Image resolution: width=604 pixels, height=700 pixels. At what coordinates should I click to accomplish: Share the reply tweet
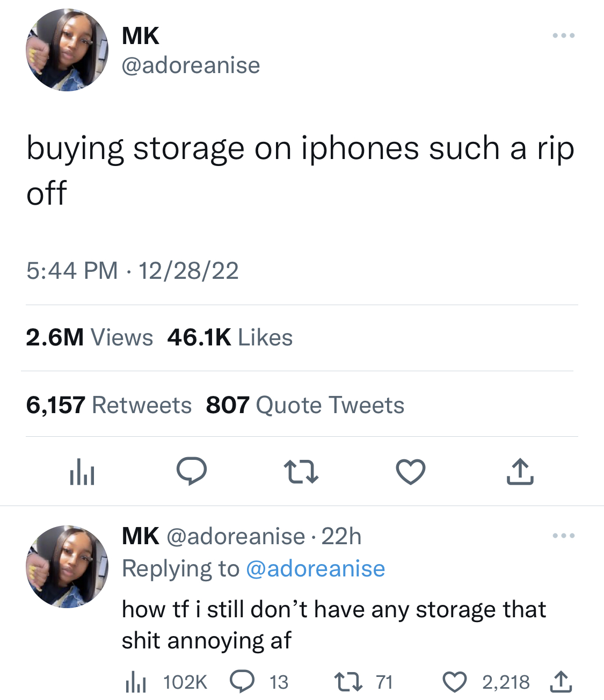pos(561,682)
